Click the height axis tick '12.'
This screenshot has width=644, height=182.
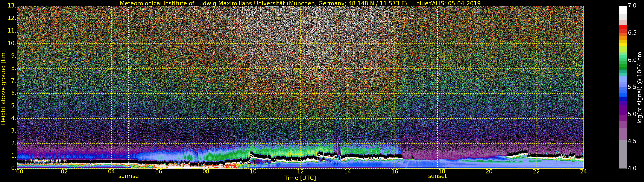coord(12,18)
